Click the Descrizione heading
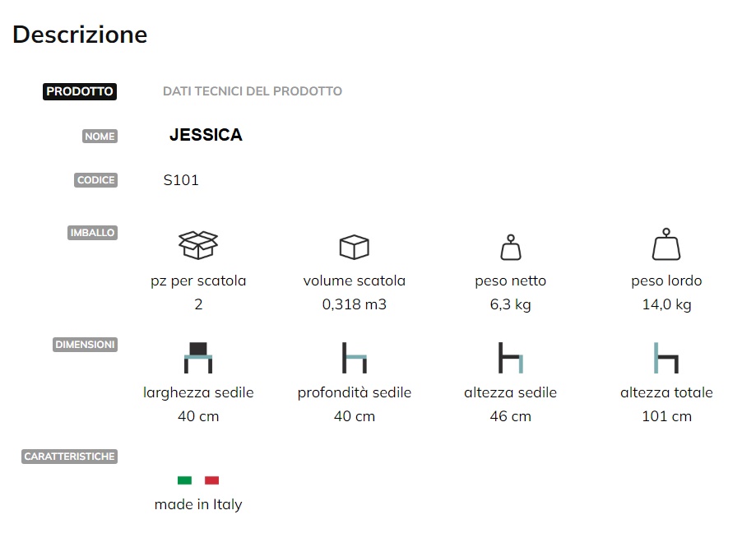Image resolution: width=756 pixels, height=538 pixels. coord(80,35)
